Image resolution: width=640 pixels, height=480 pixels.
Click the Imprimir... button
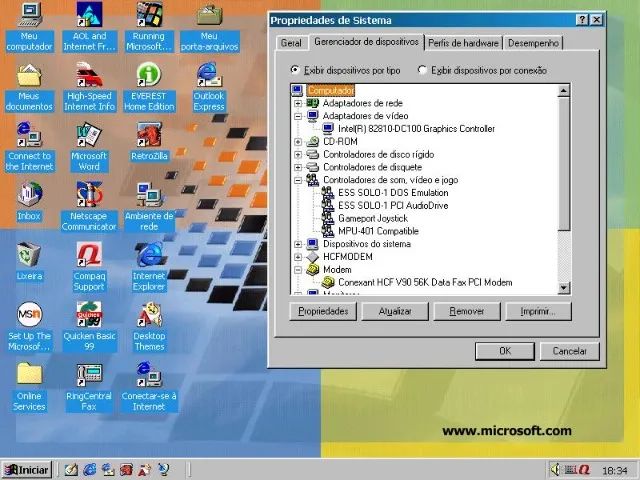pyautogui.click(x=538, y=311)
